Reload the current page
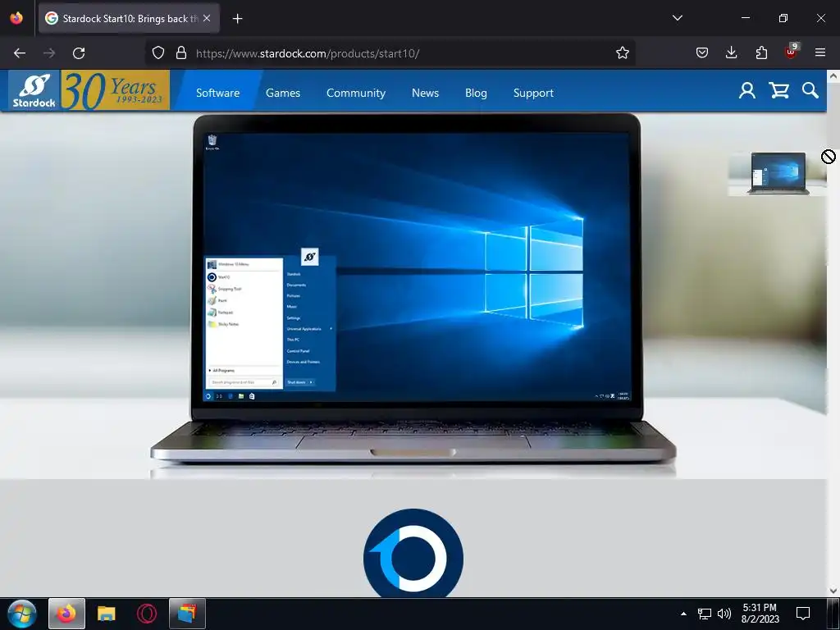The height and width of the screenshot is (630, 840). [79, 53]
